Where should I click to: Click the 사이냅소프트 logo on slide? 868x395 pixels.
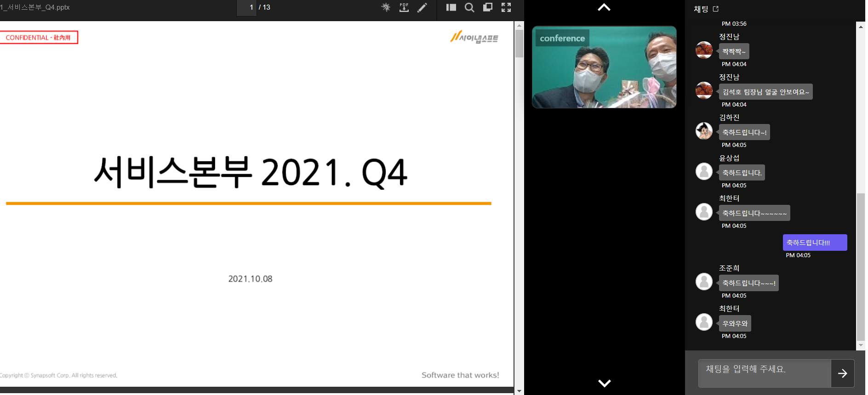pyautogui.click(x=474, y=37)
